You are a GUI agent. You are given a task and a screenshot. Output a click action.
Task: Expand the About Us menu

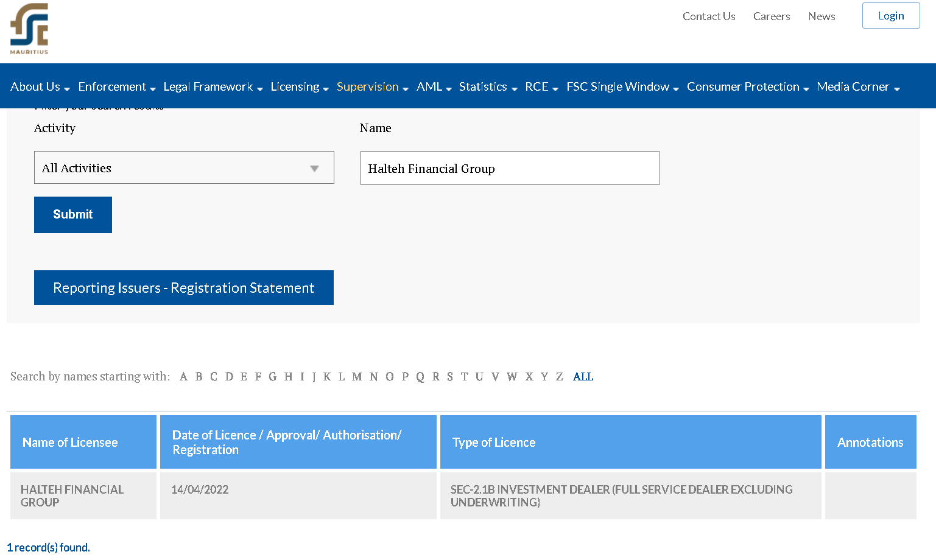coord(40,87)
